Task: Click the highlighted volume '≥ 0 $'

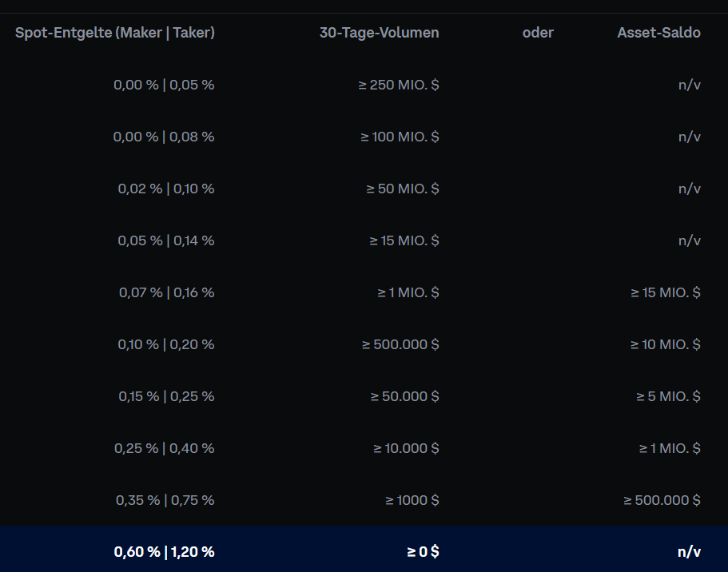Action: pyautogui.click(x=423, y=552)
